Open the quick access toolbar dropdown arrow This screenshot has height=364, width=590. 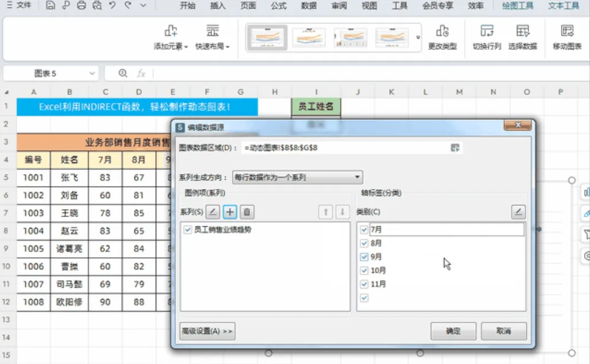click(x=143, y=5)
